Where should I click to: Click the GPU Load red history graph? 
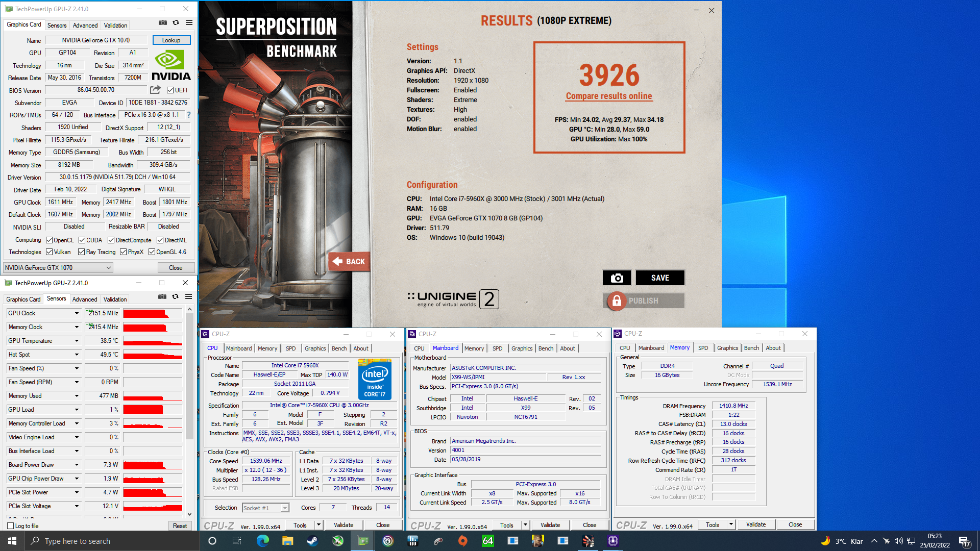coord(153,410)
